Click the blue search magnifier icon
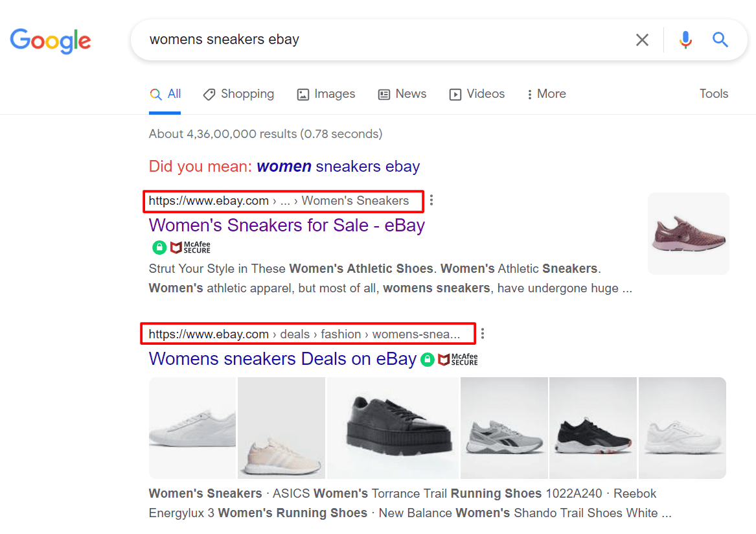This screenshot has width=756, height=534. click(x=720, y=40)
